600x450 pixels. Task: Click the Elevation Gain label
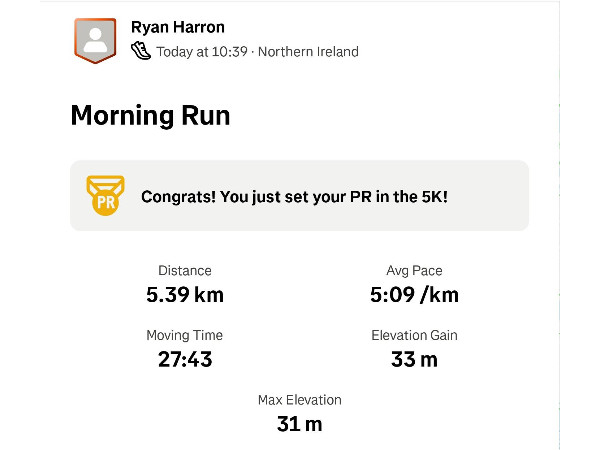pyautogui.click(x=414, y=336)
